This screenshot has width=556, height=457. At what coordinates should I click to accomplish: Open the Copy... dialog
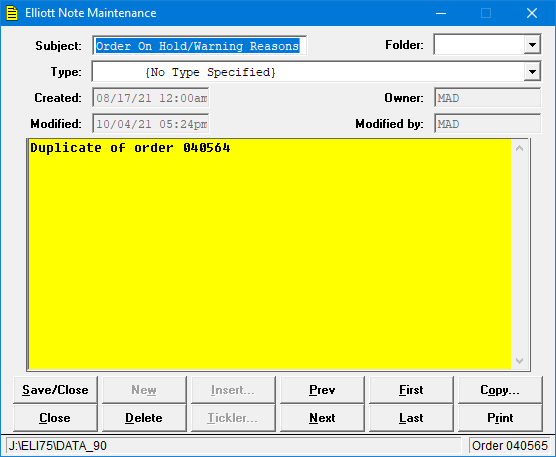point(500,390)
